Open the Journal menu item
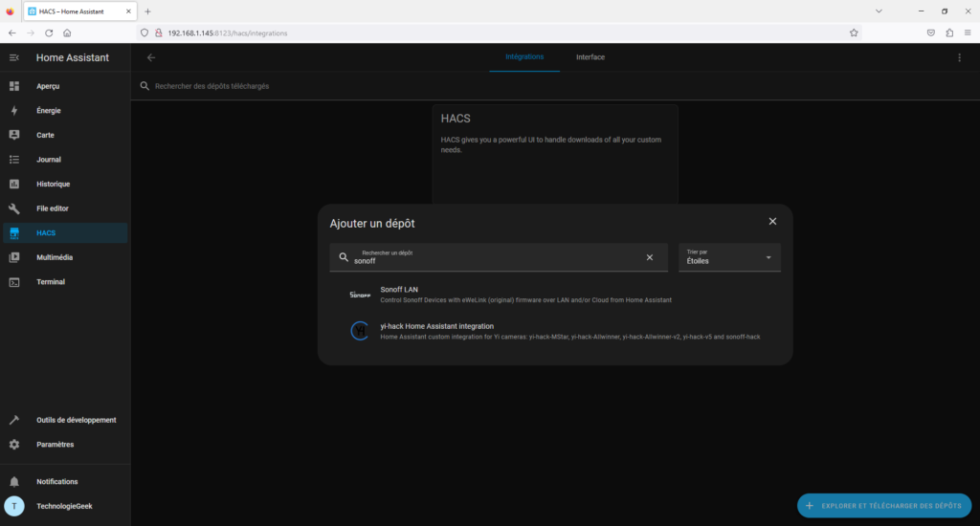Viewport: 980px width, 526px height. (x=65, y=160)
